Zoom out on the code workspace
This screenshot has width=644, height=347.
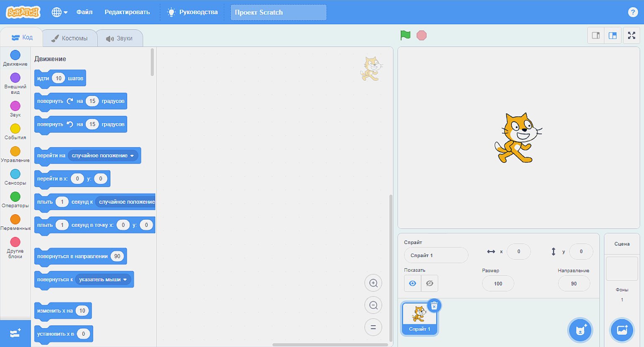click(x=373, y=306)
